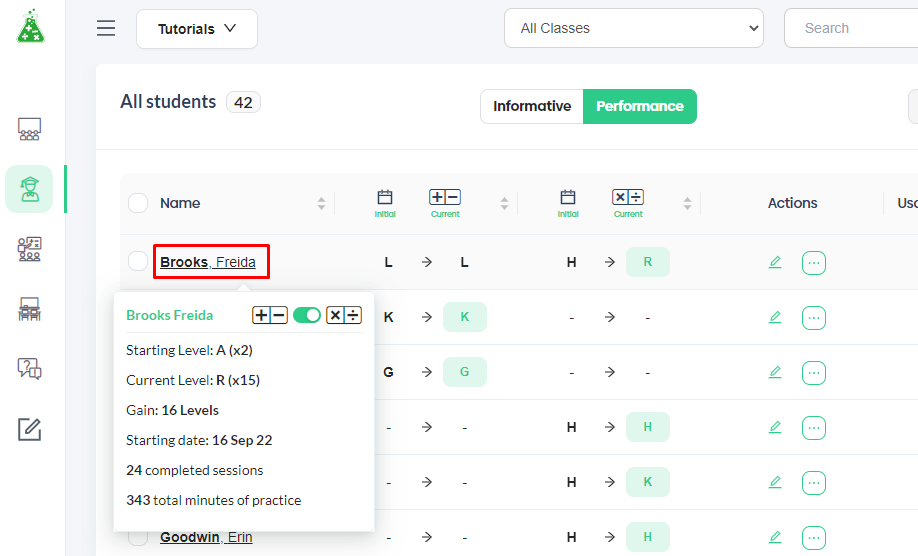Click addition/subtraction Current column icon
918x556 pixels.
(445, 197)
